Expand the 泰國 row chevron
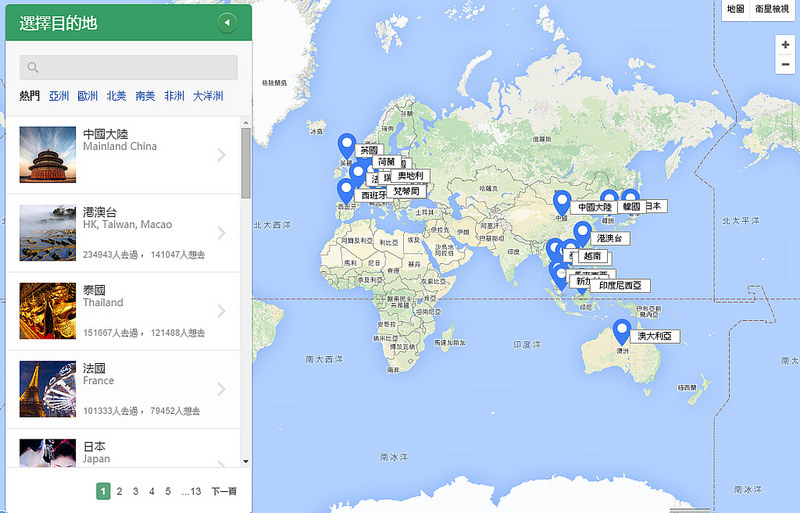 pyautogui.click(x=221, y=311)
